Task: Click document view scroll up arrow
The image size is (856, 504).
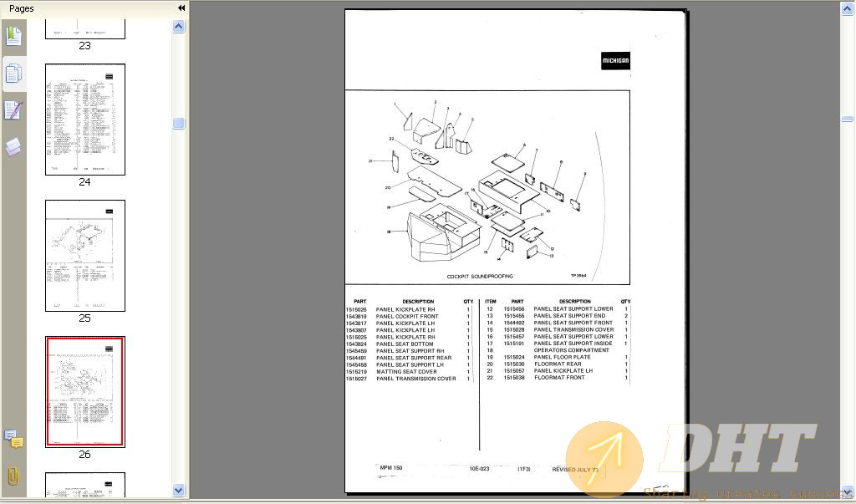Action: point(848,8)
